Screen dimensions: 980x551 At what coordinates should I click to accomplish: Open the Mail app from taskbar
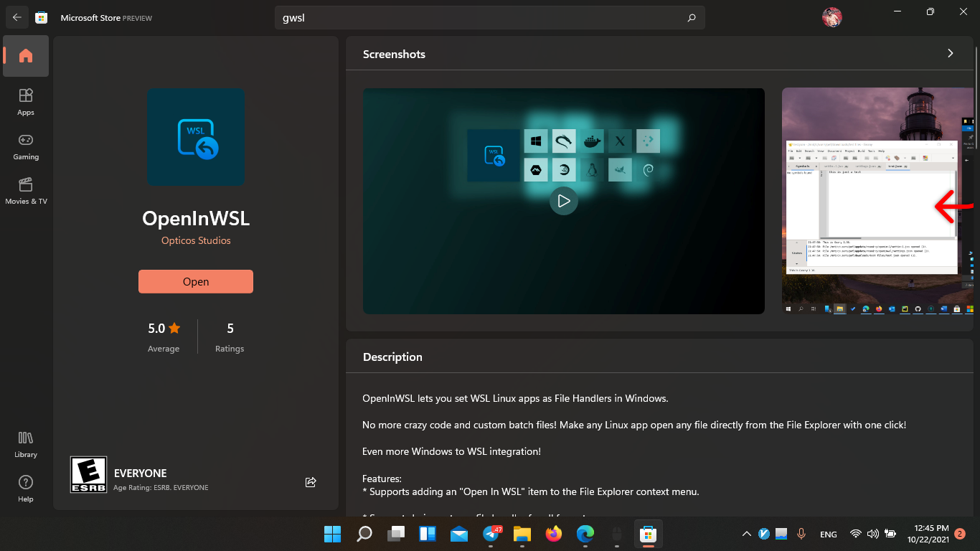click(459, 534)
